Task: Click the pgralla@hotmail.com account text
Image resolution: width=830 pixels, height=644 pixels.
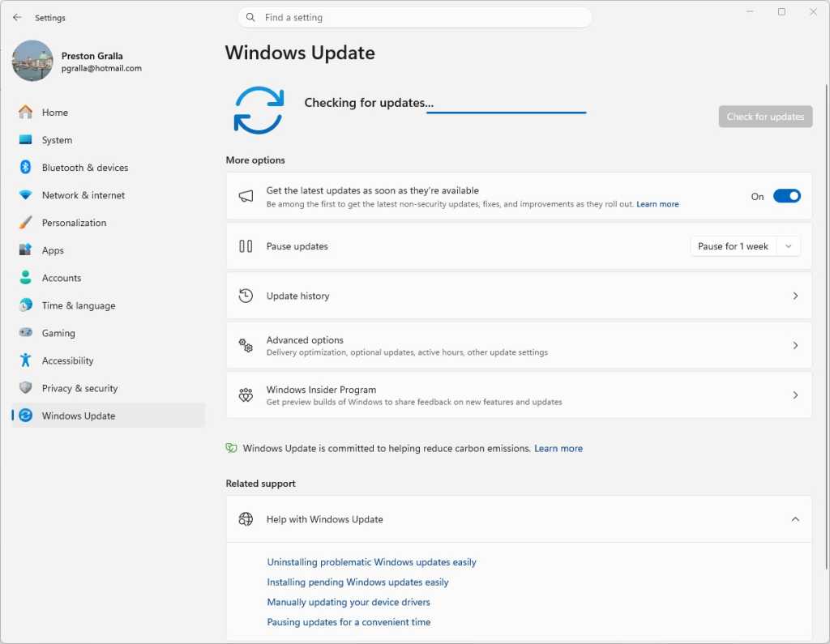Action: [x=101, y=68]
